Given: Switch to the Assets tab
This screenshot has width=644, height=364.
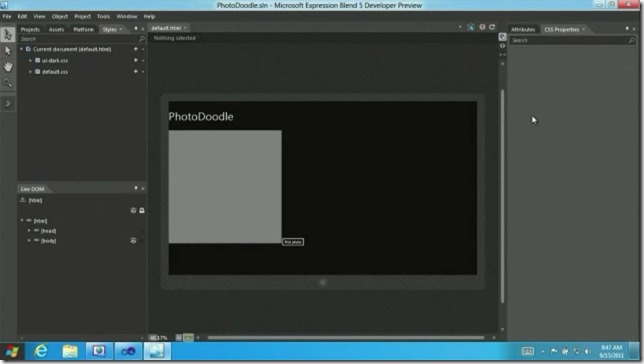Looking at the screenshot, I should tap(56, 29).
